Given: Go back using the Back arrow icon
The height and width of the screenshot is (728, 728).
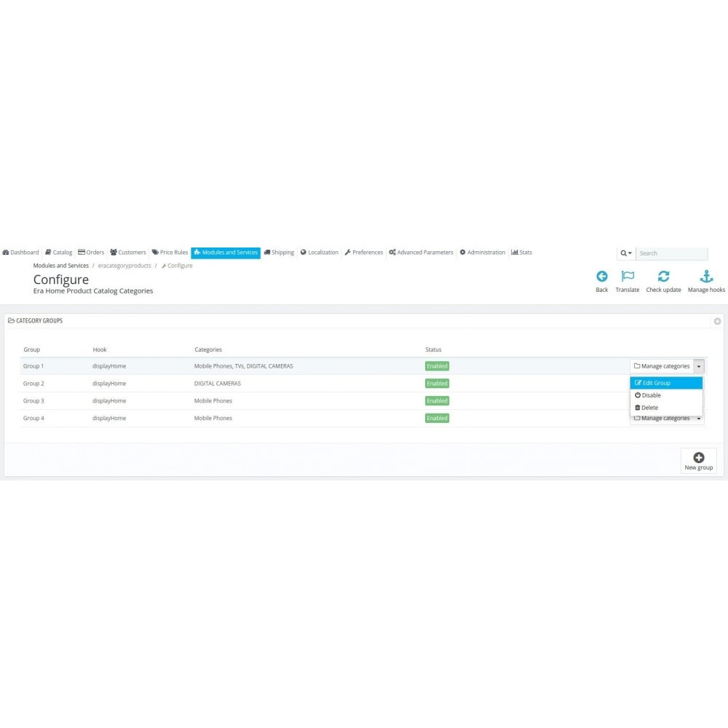Looking at the screenshot, I should coord(602,277).
